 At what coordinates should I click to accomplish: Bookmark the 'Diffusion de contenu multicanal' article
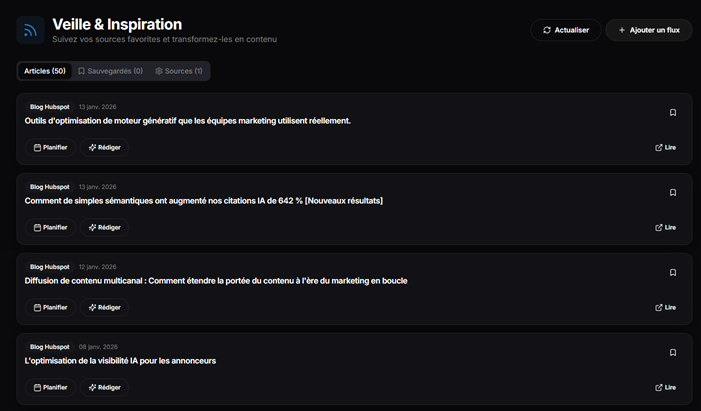coord(672,273)
